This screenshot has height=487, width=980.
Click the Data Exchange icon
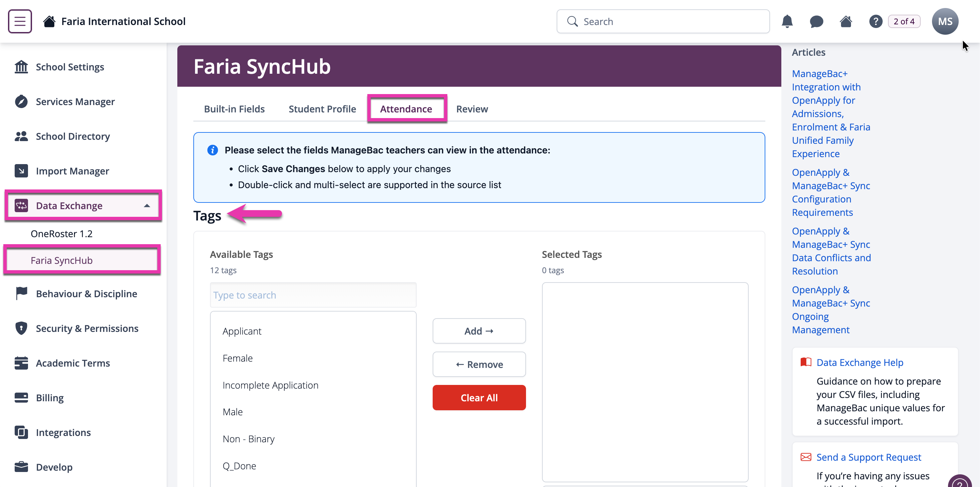(x=21, y=205)
